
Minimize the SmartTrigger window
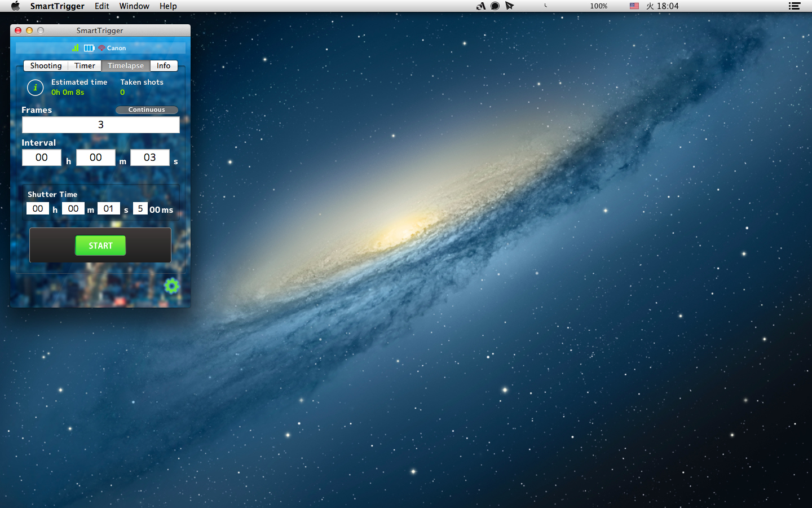point(29,30)
